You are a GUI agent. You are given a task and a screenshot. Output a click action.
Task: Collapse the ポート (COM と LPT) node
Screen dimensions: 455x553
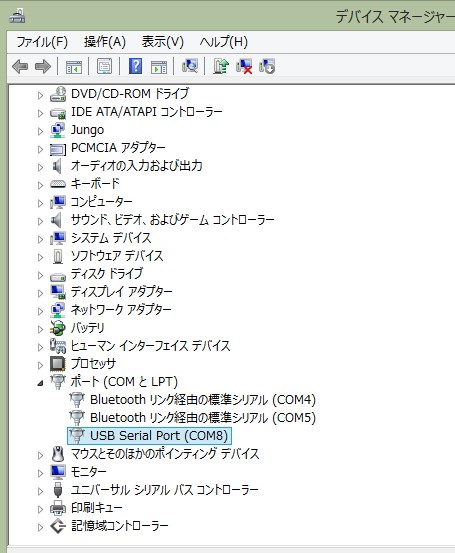pos(40,383)
